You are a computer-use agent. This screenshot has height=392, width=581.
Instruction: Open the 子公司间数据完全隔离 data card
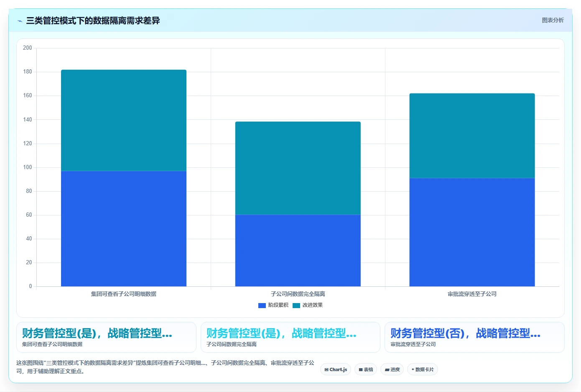point(290,337)
